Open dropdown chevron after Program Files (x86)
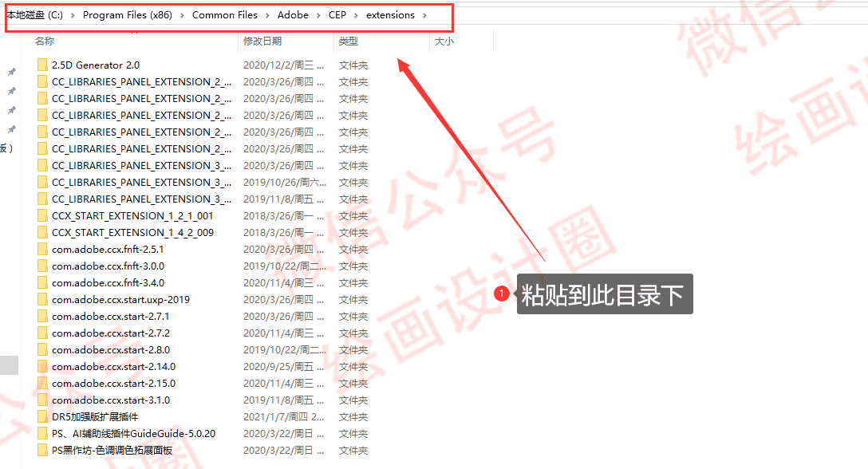The width and height of the screenshot is (868, 469). [182, 15]
